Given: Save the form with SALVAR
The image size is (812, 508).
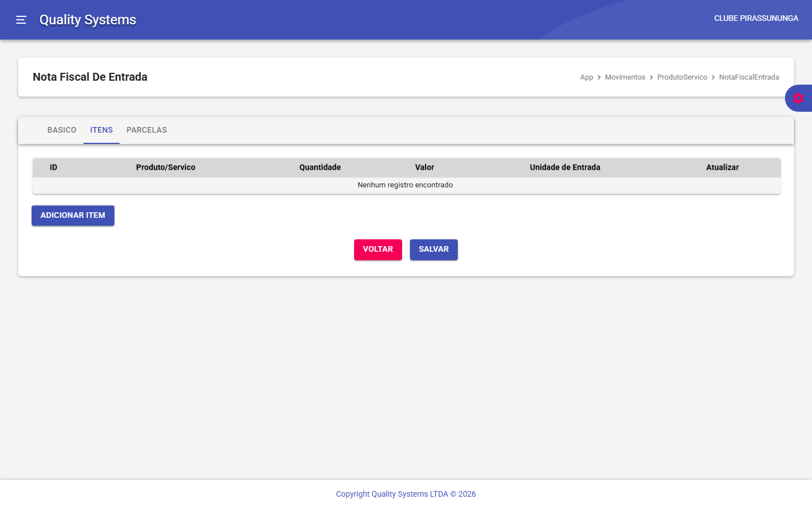Looking at the screenshot, I should coord(434,249).
